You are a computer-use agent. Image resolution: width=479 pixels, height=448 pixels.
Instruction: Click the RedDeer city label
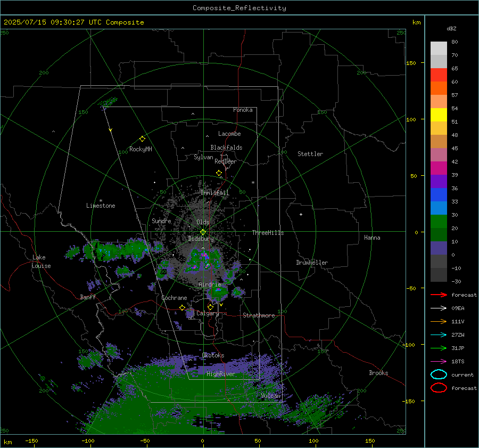coord(226,161)
